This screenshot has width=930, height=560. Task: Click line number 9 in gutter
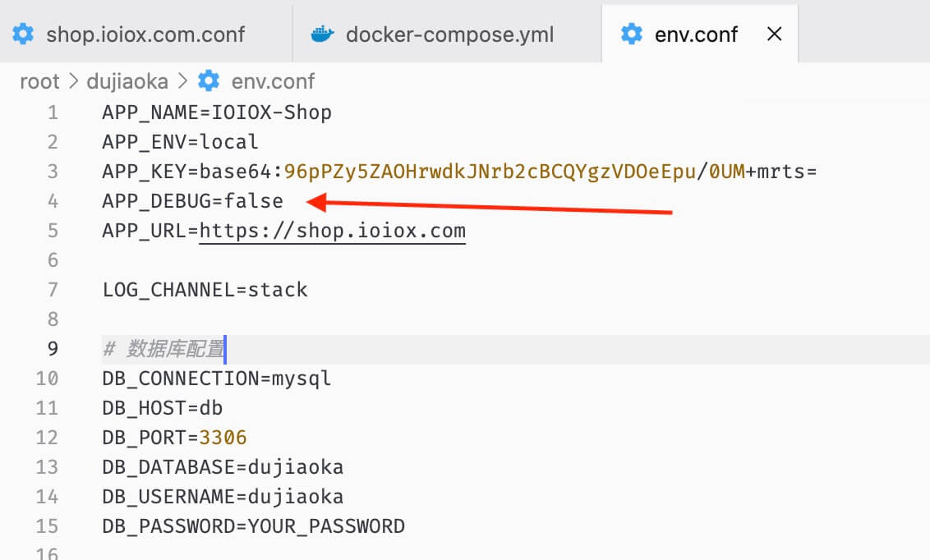tap(53, 349)
